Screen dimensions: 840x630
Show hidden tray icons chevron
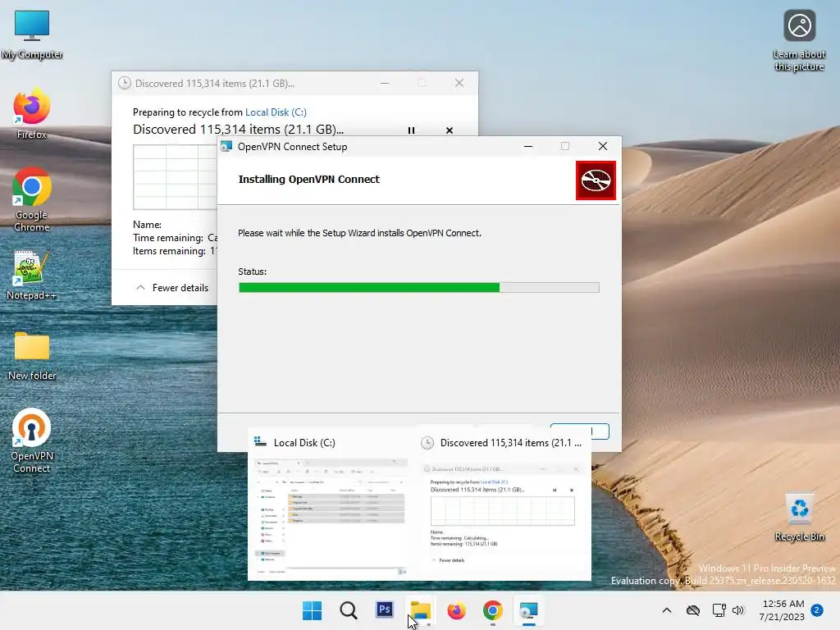pyautogui.click(x=666, y=610)
